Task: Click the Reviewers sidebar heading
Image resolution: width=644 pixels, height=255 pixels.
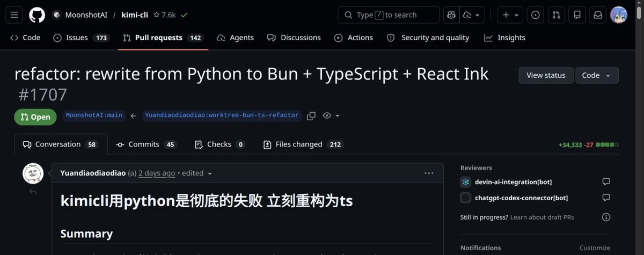Action: click(476, 167)
